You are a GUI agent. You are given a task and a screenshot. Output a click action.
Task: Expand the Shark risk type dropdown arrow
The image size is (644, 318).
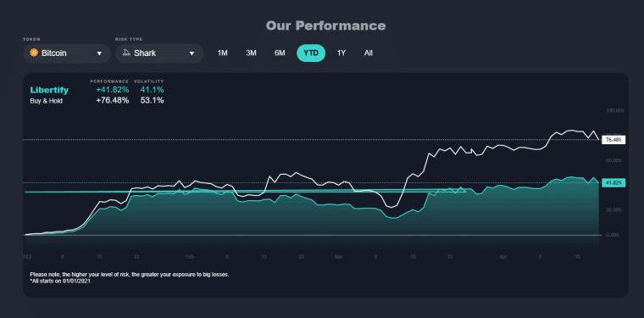click(x=192, y=53)
